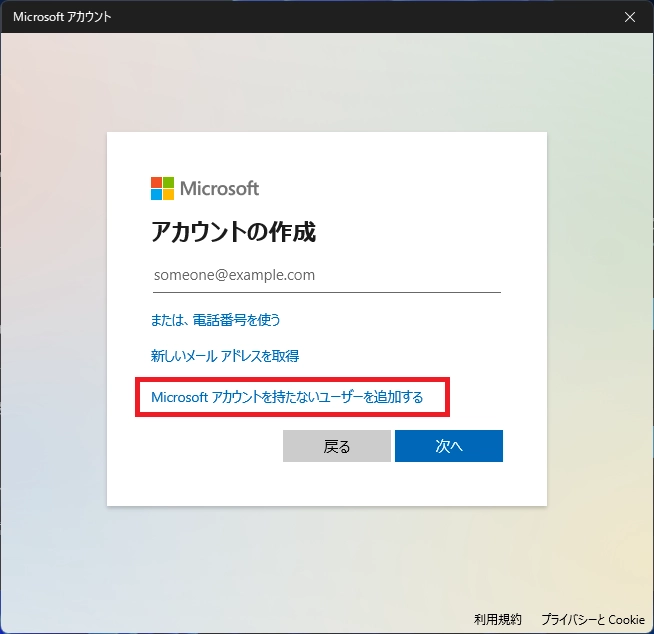Image resolution: width=654 pixels, height=634 pixels.
Task: Close the Microsoft アカウント window
Action: [x=630, y=17]
